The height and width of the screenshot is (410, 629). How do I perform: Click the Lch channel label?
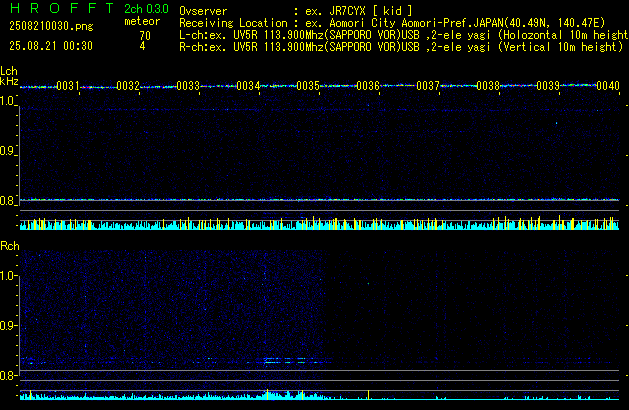coord(9,71)
